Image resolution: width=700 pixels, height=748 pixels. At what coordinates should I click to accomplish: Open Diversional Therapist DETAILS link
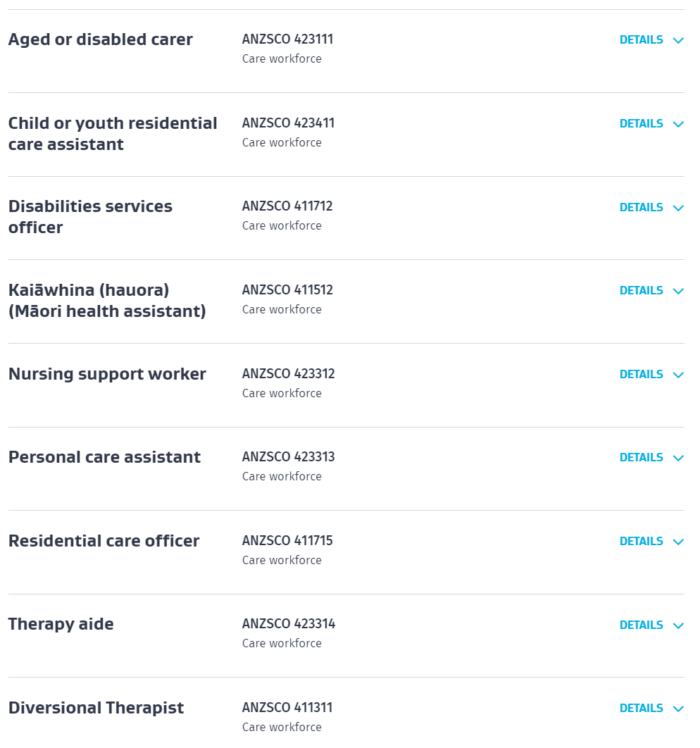[641, 708]
